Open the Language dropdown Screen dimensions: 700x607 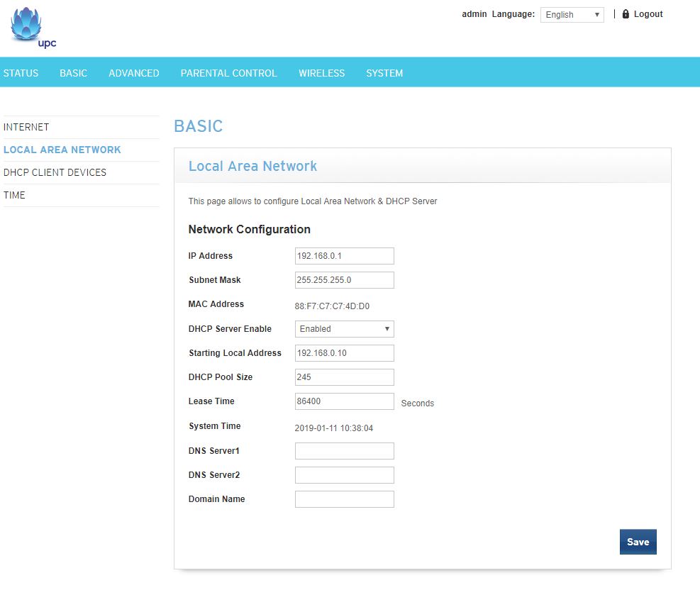click(x=572, y=15)
